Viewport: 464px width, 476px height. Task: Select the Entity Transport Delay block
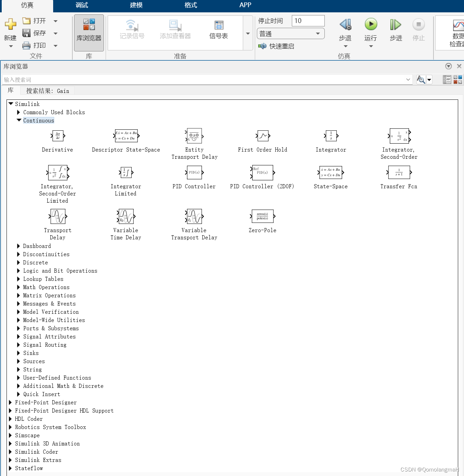point(194,136)
